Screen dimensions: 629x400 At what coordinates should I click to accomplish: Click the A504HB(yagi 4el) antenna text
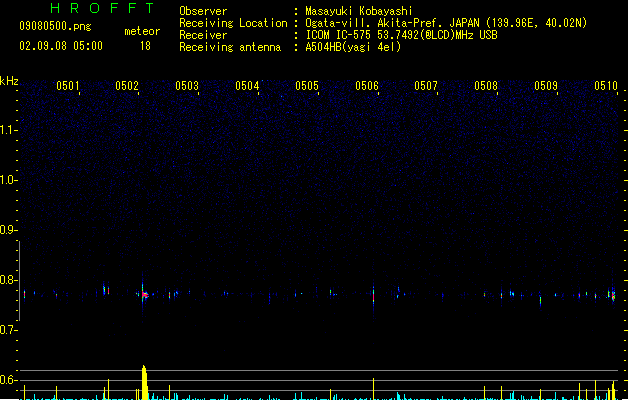click(353, 47)
